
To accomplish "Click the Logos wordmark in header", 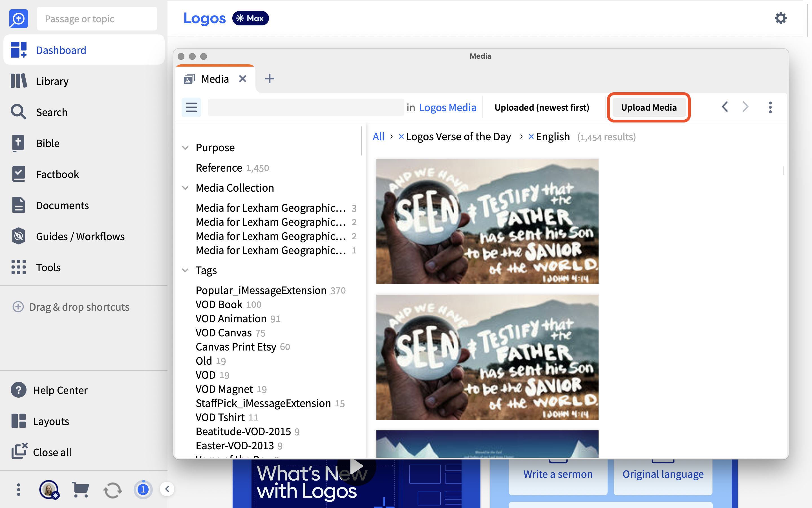I will click(204, 18).
